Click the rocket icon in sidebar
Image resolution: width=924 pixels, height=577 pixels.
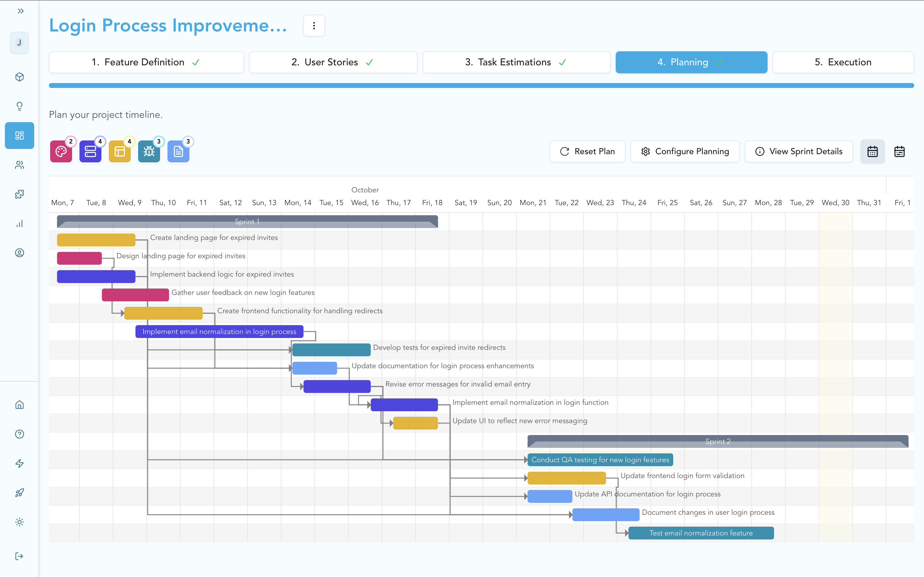20,493
